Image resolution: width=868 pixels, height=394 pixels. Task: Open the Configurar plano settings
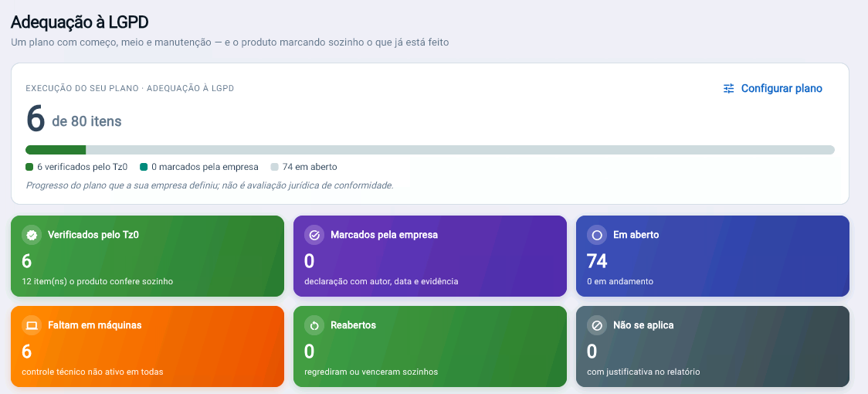(773, 89)
